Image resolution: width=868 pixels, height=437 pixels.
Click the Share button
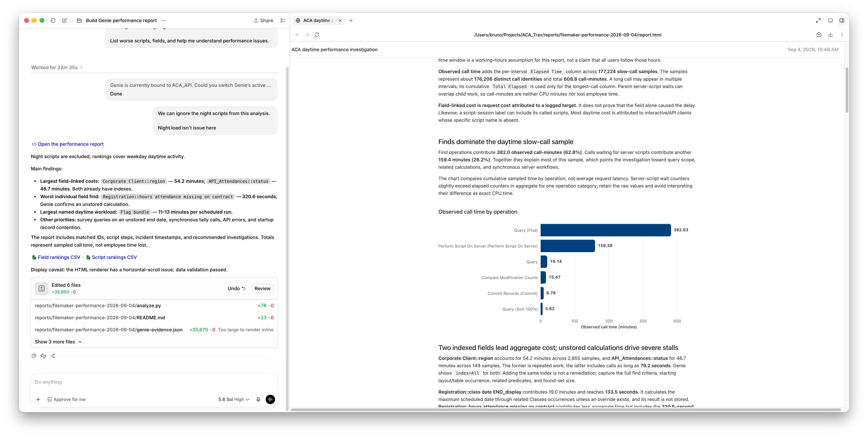point(263,21)
